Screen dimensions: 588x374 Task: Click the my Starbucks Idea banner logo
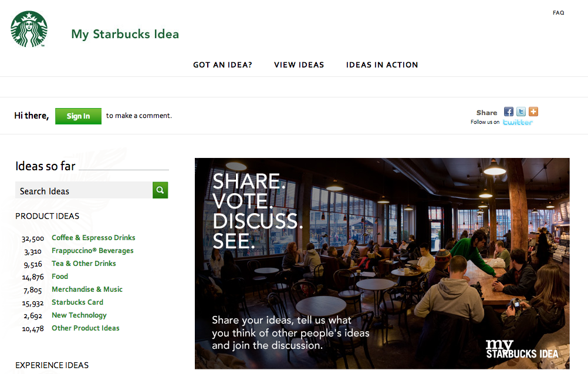coord(522,349)
